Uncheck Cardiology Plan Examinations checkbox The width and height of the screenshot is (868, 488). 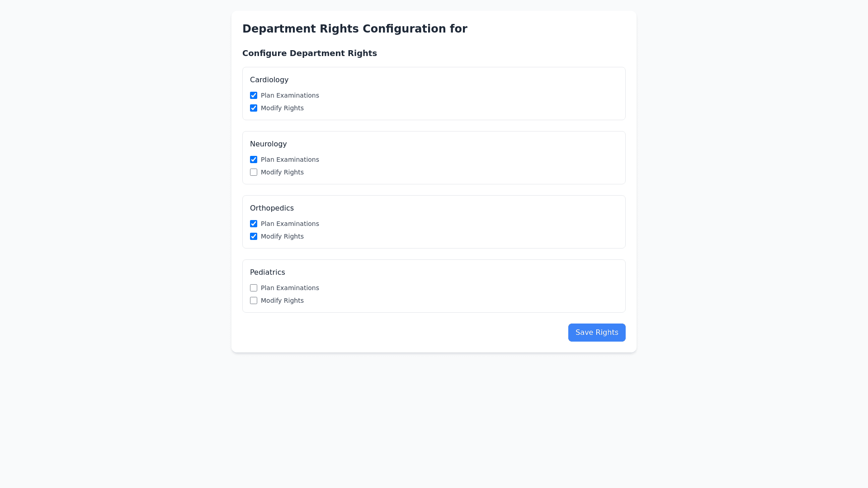254,95
